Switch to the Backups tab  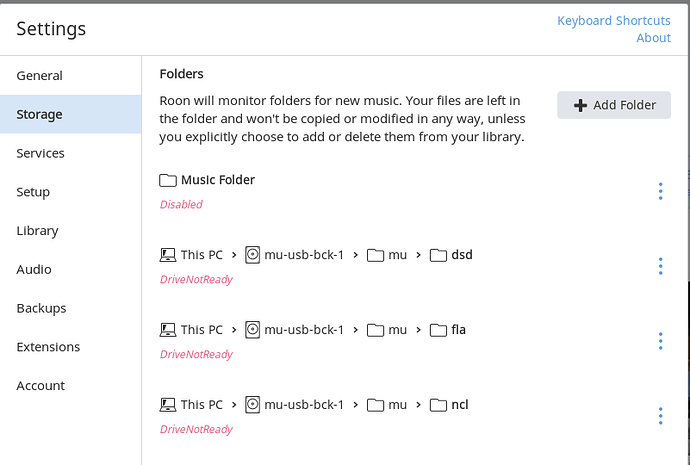tap(70, 308)
